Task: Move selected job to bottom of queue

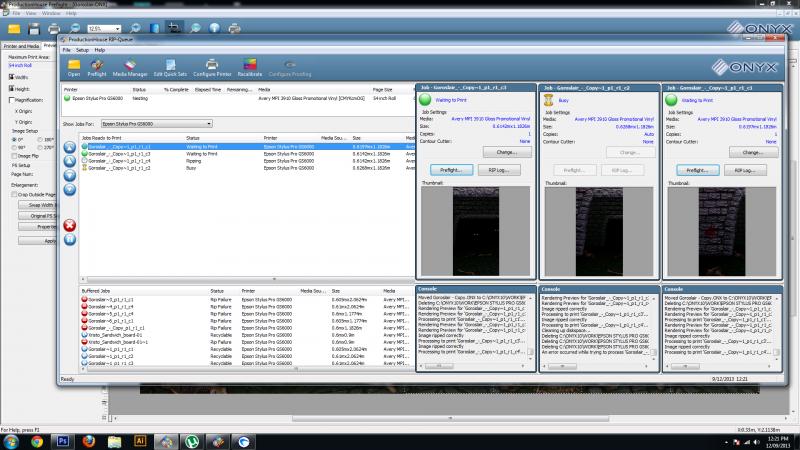Action: click(x=70, y=190)
